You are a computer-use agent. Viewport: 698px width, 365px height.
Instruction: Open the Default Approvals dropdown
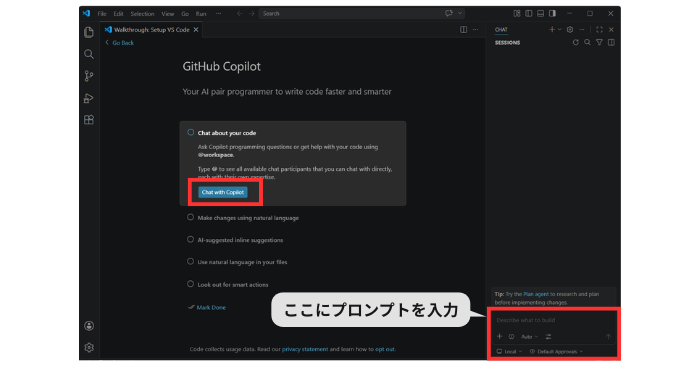[556, 352]
